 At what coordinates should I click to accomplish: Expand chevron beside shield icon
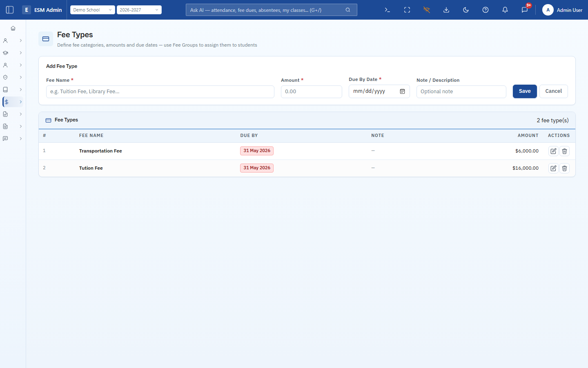(21, 77)
